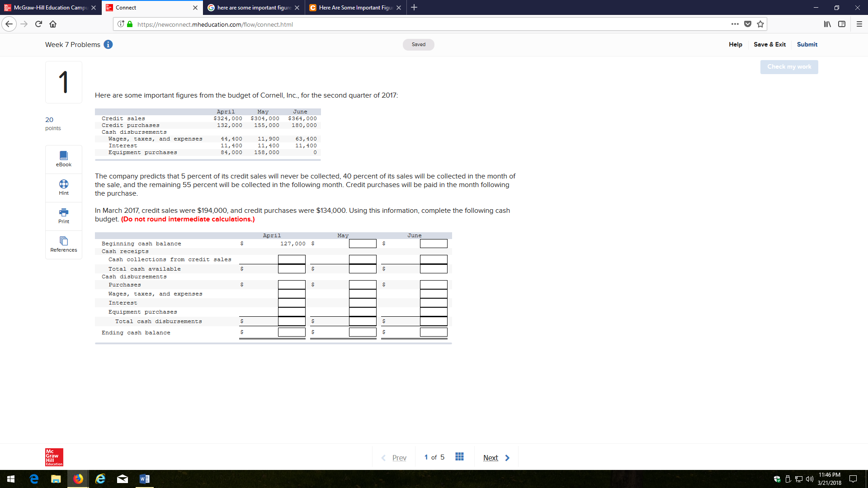868x488 pixels.
Task: Advance with the Next link
Action: click(490, 457)
